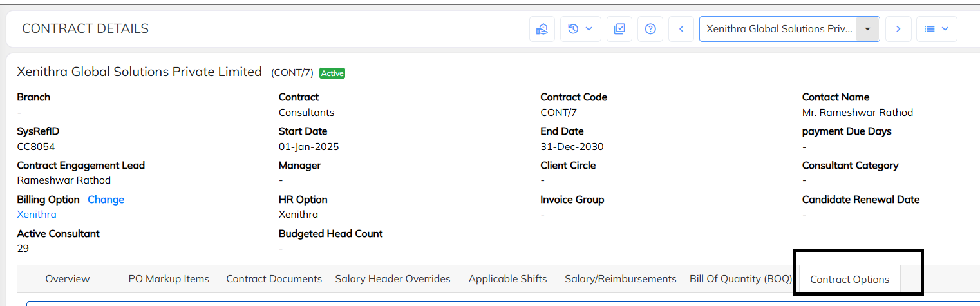Screen dimensions: 980x306
Task: Go to next contract with right chevron
Action: [x=898, y=29]
